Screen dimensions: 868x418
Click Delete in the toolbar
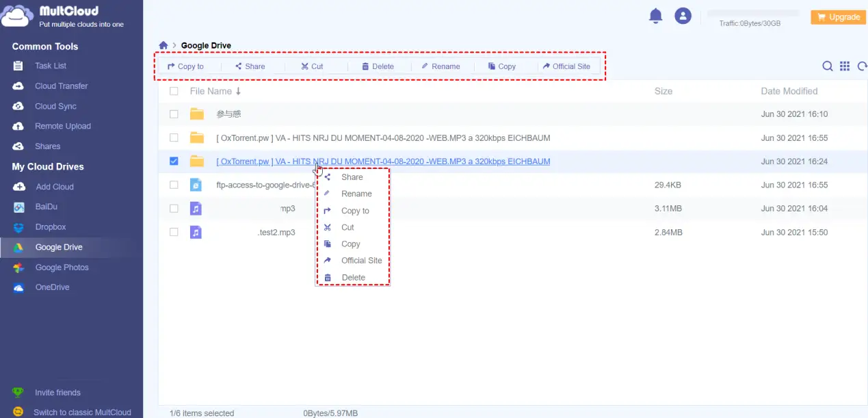(378, 66)
